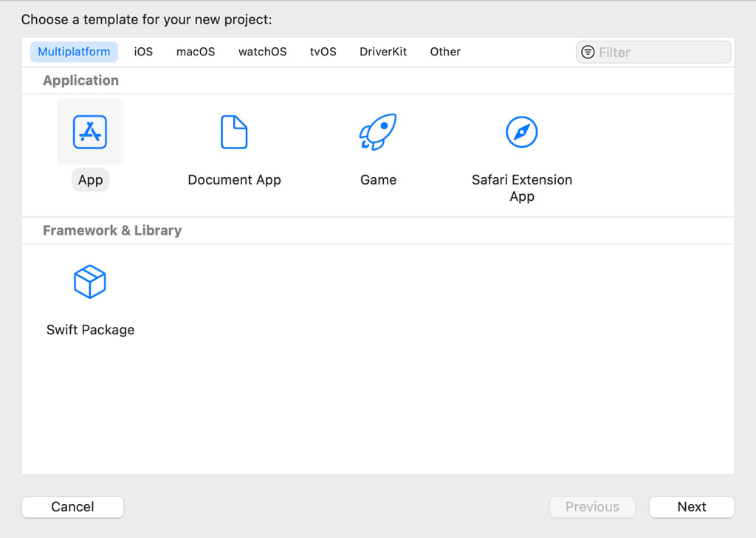
Task: Select the Document App template icon
Action: [234, 131]
